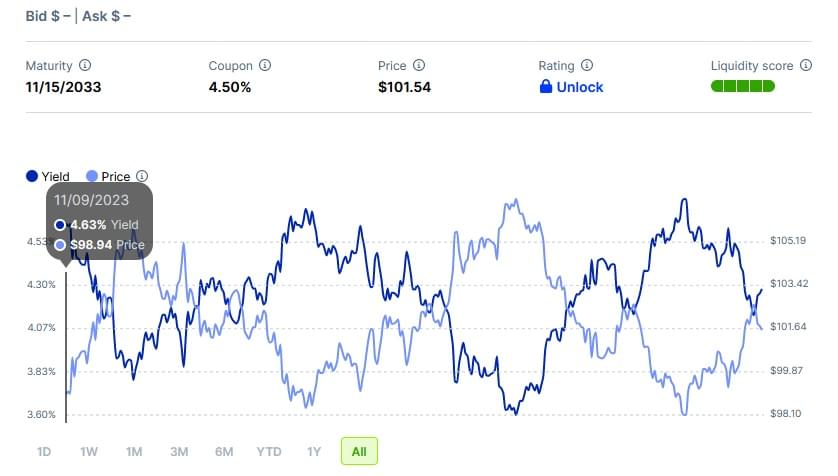Select the 6M time range
The image size is (838, 476).
tap(224, 452)
